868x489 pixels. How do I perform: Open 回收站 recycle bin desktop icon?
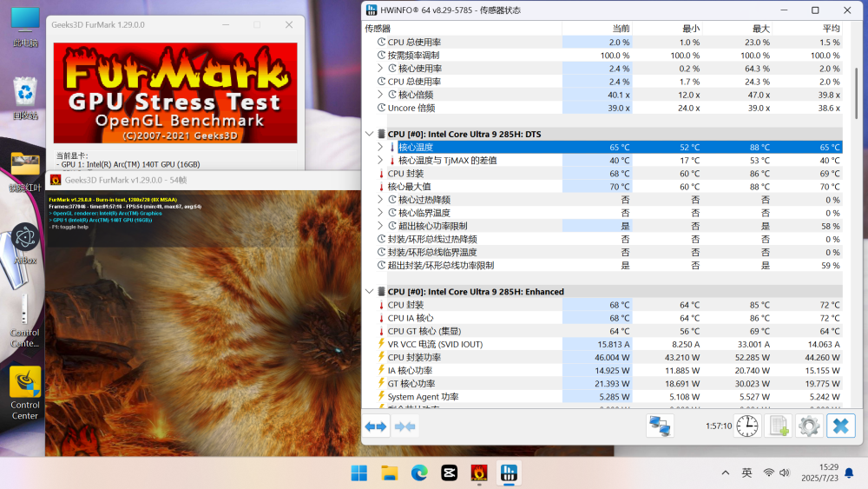click(25, 98)
